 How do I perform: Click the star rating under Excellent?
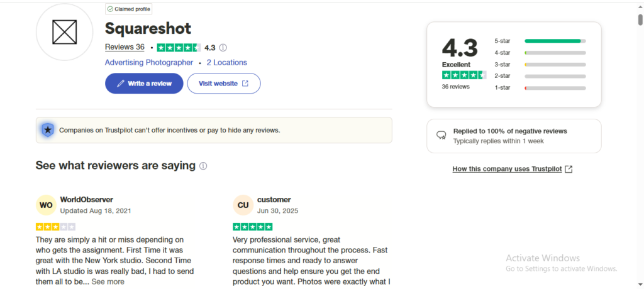point(464,75)
